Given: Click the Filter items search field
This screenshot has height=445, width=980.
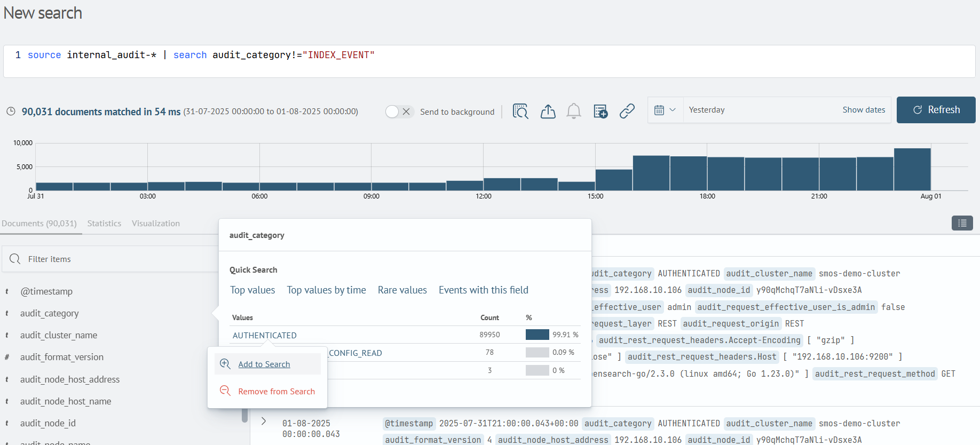Looking at the screenshot, I should pyautogui.click(x=109, y=259).
